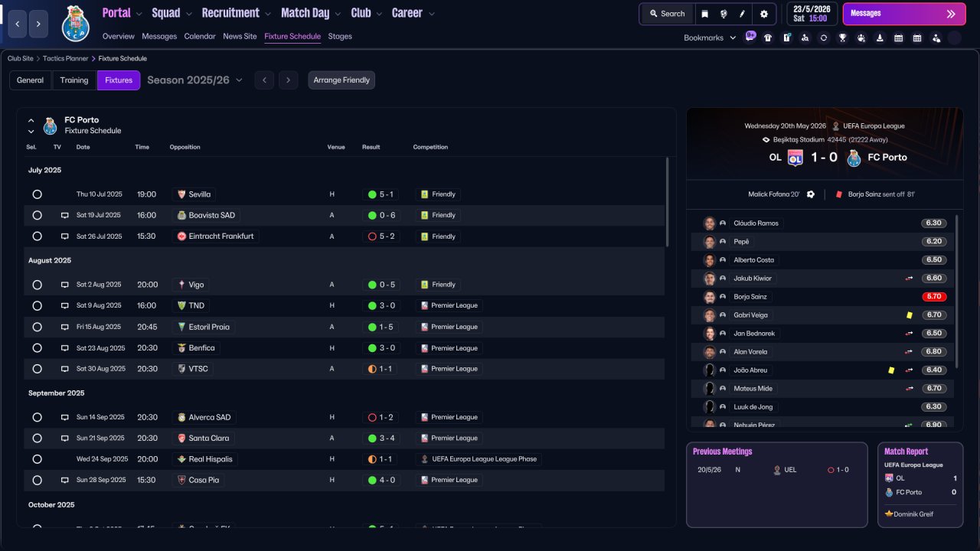This screenshot has width=980, height=551.
Task: Switch to the General tab
Action: tap(31, 80)
